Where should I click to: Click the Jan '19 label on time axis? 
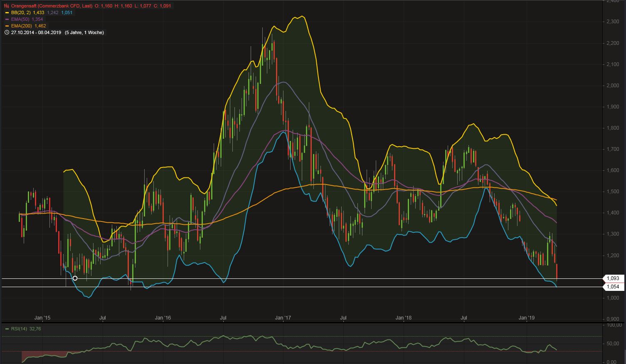[x=527, y=318]
